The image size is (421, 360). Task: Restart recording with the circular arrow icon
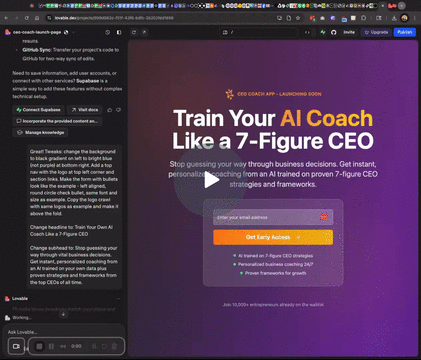pyautogui.click(x=104, y=346)
